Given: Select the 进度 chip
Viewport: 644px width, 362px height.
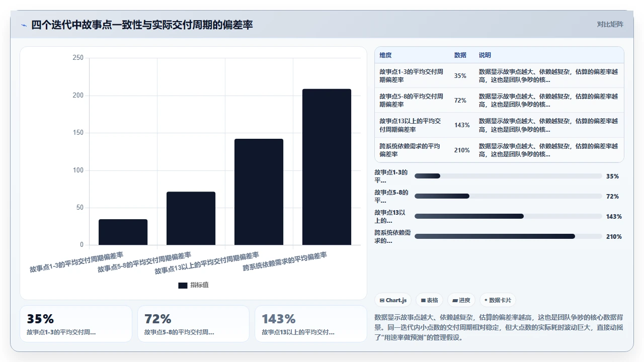Looking at the screenshot, I should (461, 300).
